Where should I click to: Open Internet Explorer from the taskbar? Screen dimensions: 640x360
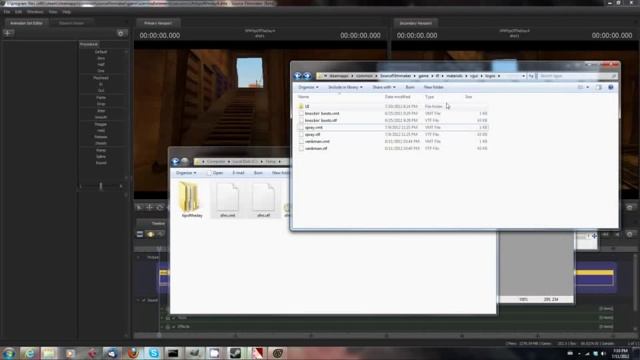(x=29, y=353)
